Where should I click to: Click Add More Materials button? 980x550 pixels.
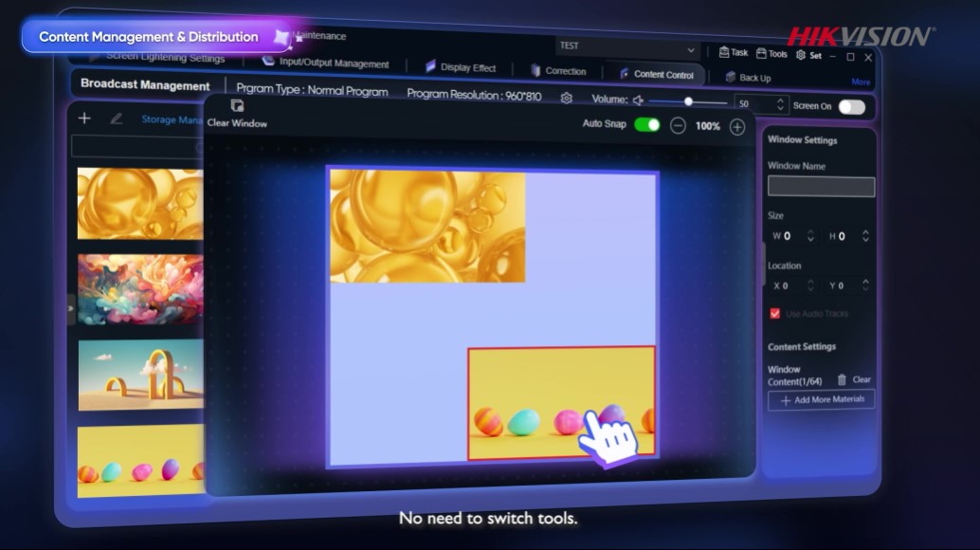coord(822,399)
